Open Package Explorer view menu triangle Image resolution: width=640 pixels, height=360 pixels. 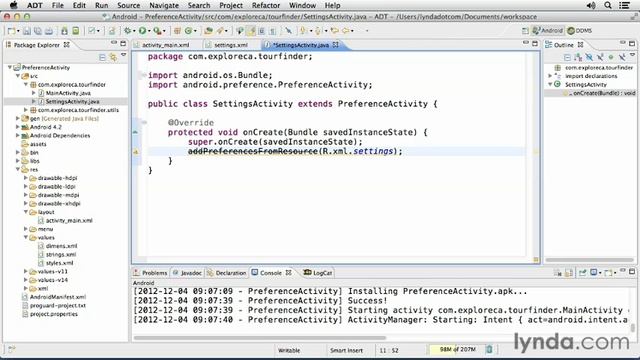pyautogui.click(x=124, y=55)
